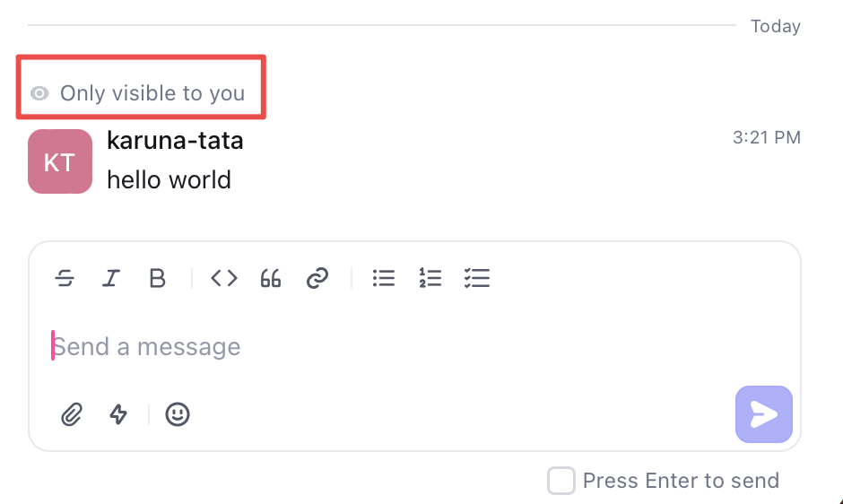Viewport: 843px width, 504px height.
Task: Apply italic formatting
Action: 111,279
